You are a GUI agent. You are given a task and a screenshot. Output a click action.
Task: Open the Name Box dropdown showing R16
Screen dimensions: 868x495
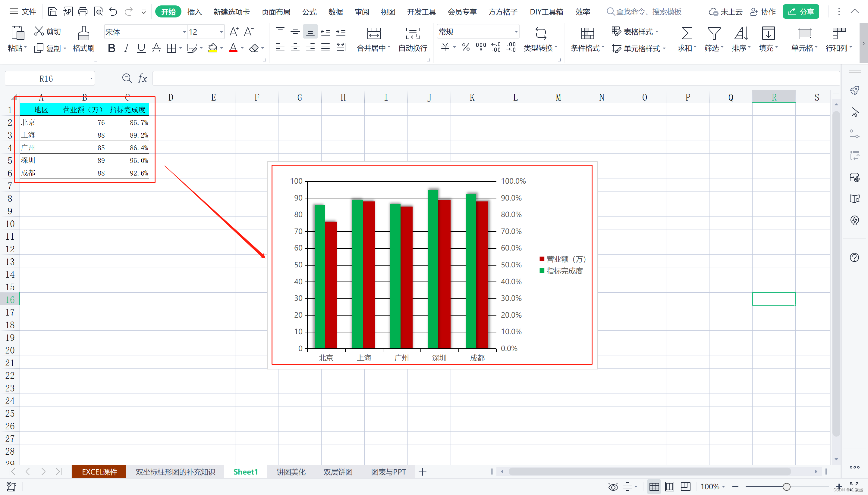[91, 79]
